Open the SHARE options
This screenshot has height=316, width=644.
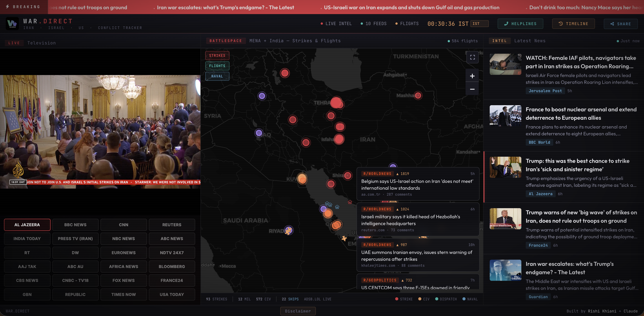[x=620, y=24]
